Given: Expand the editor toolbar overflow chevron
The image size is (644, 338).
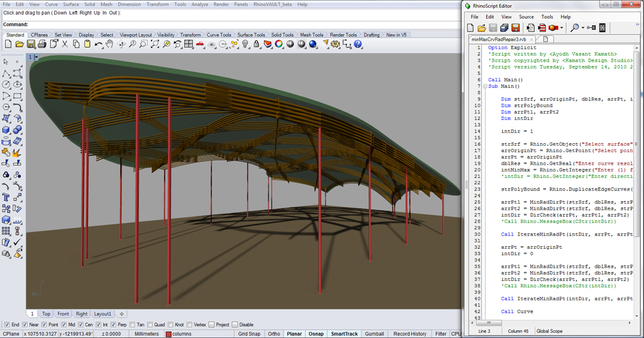Looking at the screenshot, I should [636, 25].
